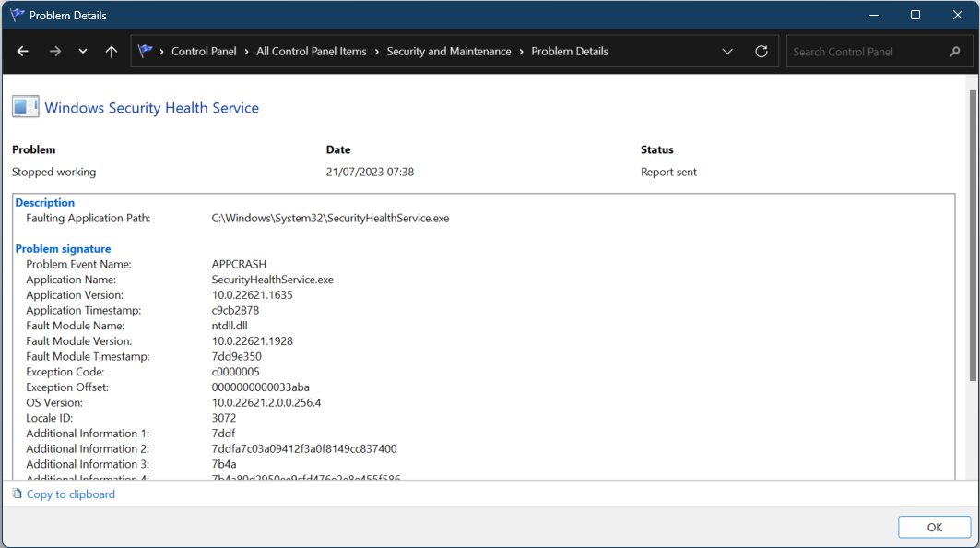Image resolution: width=980 pixels, height=548 pixels.
Task: Select APPCRASH event name value
Action: point(239,264)
